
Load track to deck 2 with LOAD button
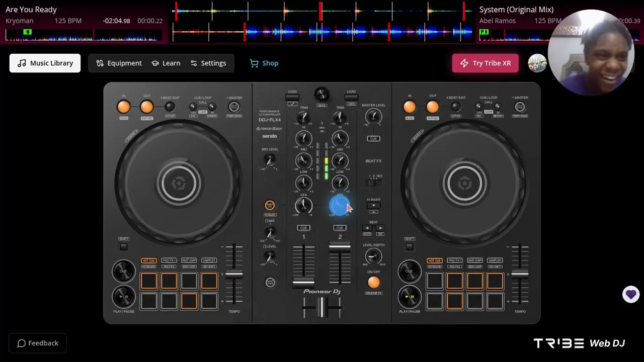click(x=351, y=98)
